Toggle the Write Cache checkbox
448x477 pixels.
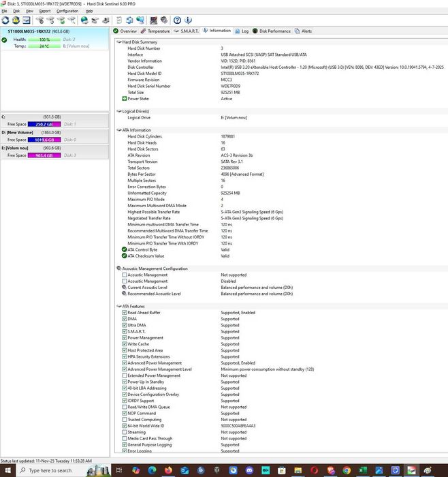pos(125,343)
